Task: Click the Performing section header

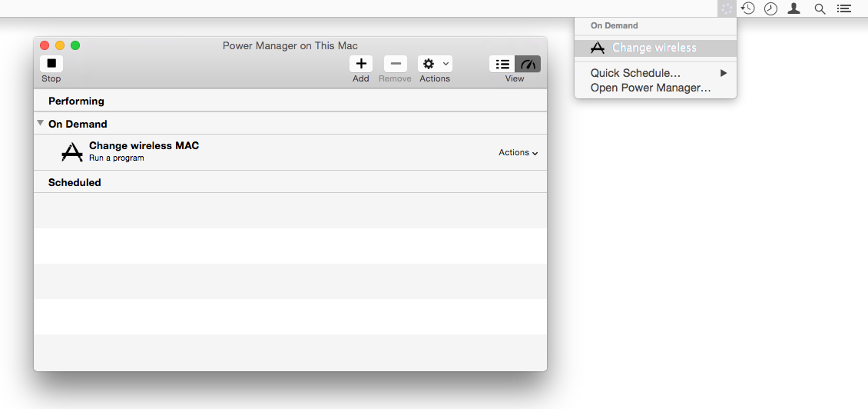Action: 76,101
